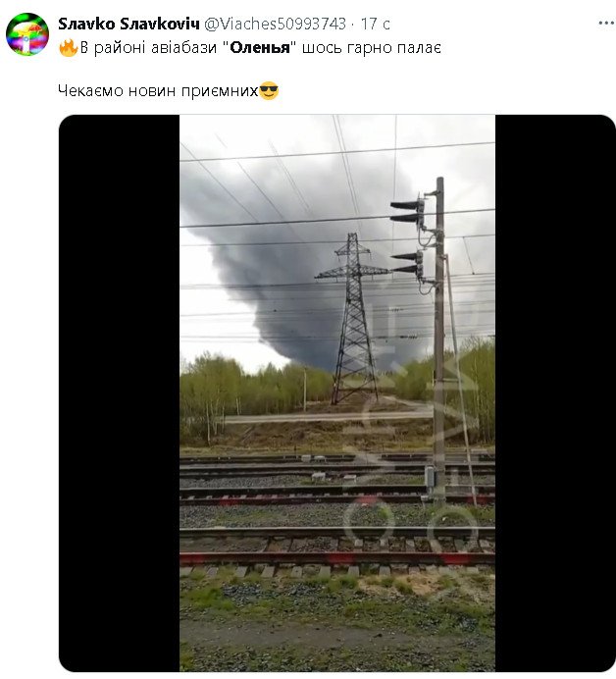The width and height of the screenshot is (616, 679).
Task: Open the @Viaches50993743 handle link
Action: (275, 24)
